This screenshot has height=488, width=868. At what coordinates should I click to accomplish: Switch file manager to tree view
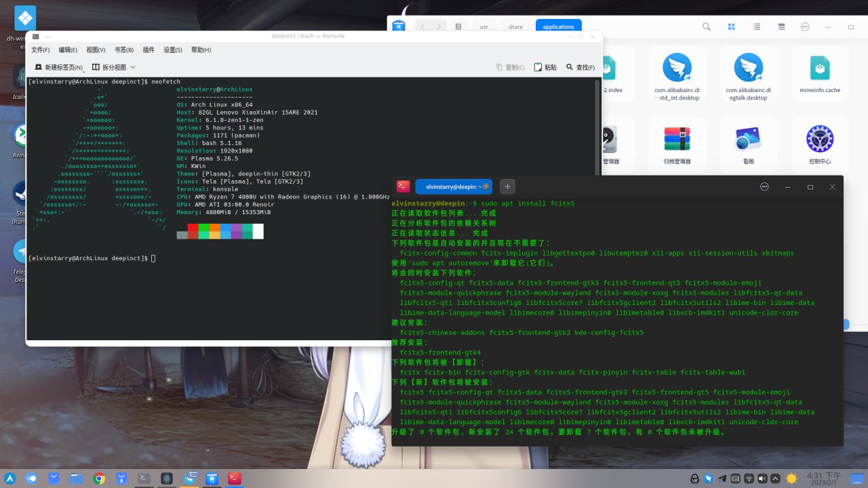coord(781,26)
